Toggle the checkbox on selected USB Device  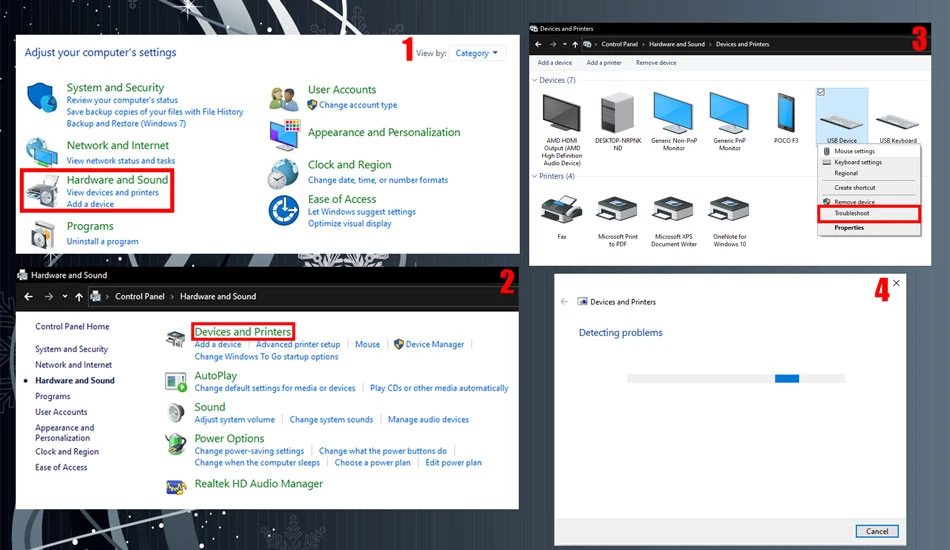(x=821, y=92)
